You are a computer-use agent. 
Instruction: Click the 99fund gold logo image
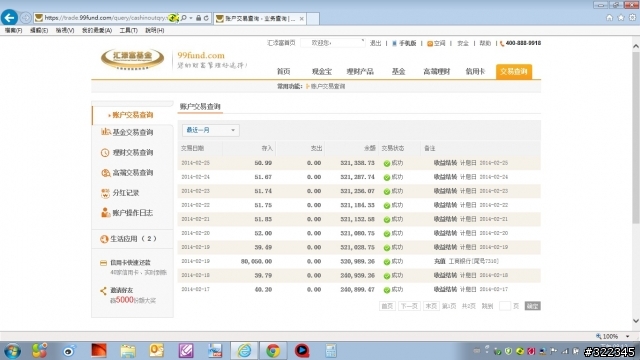click(133, 58)
